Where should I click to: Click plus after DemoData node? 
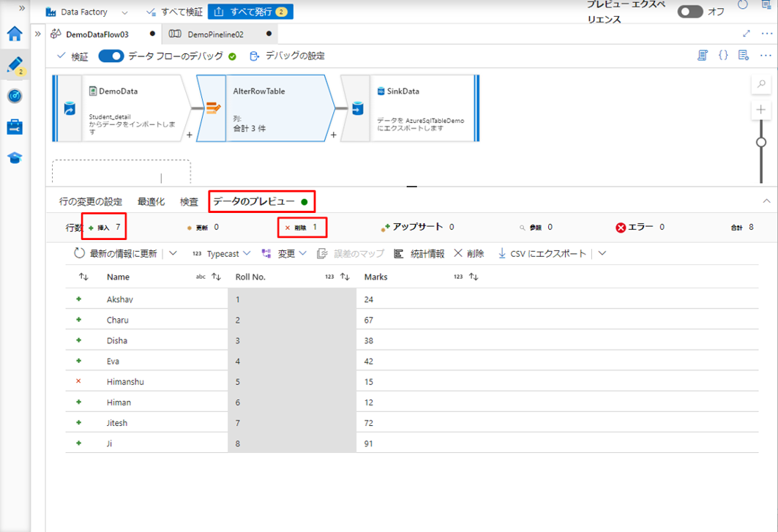pos(189,135)
